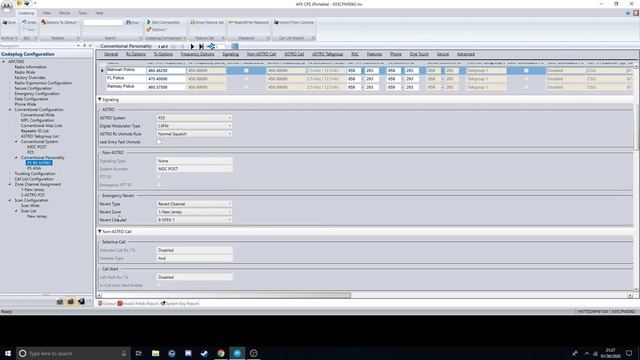Open the Emergency Revert Type dropdown

[x=194, y=204]
